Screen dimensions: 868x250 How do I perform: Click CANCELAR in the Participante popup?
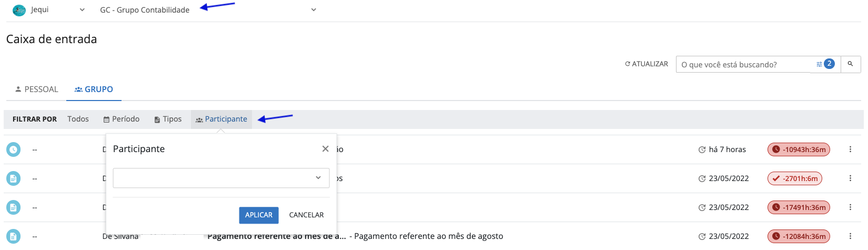tap(306, 215)
